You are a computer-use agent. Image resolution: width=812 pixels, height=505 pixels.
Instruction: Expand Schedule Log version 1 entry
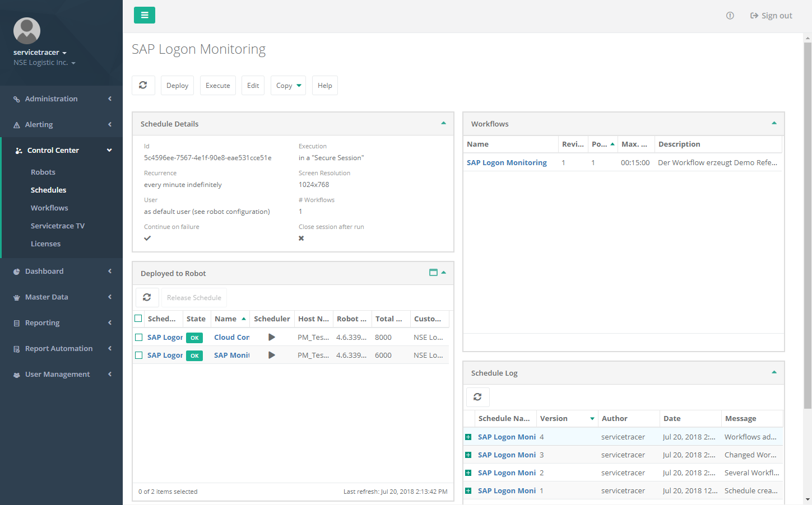tap(468, 491)
